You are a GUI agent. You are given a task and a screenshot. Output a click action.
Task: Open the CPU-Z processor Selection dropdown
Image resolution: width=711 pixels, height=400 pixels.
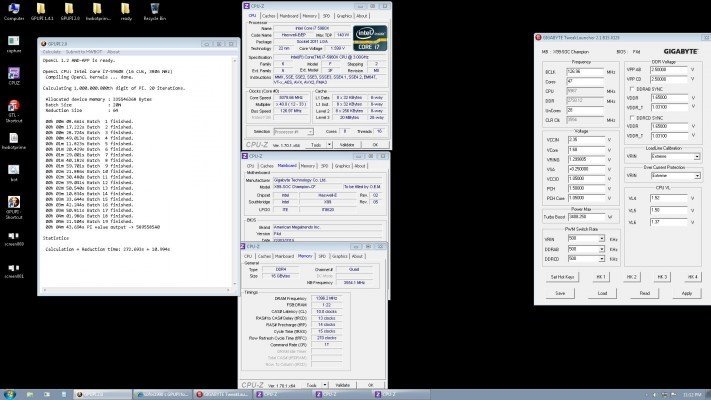(293, 132)
